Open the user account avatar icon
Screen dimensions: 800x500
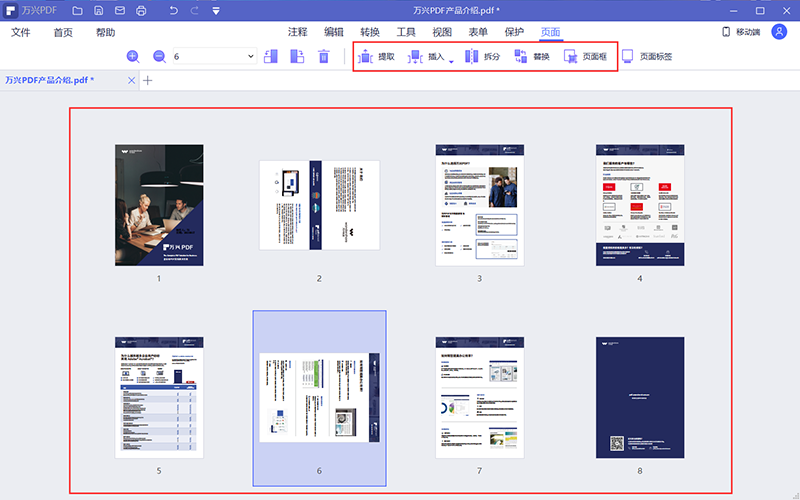click(779, 32)
